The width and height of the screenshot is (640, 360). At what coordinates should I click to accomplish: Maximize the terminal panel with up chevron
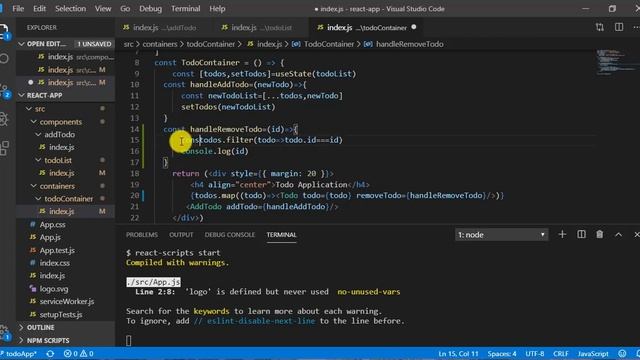click(618, 234)
